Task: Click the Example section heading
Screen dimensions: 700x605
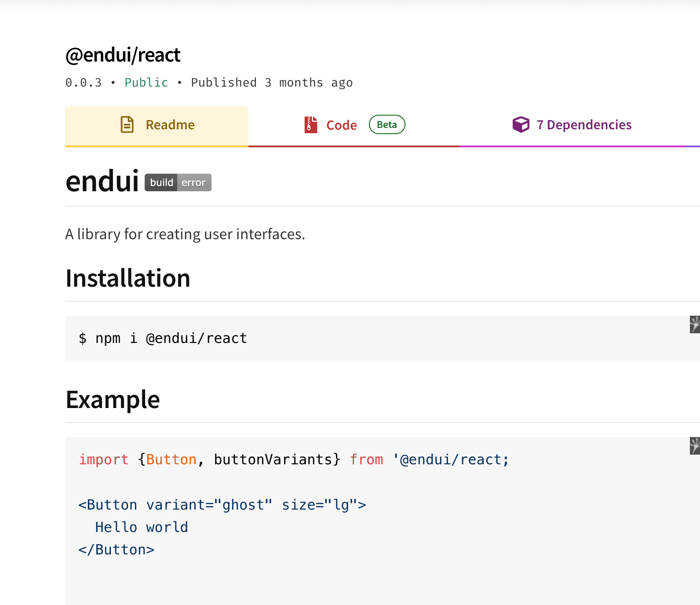Action: (113, 400)
